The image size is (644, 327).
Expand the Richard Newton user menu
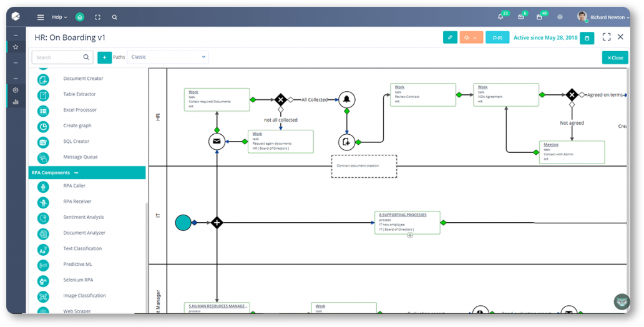[x=603, y=17]
